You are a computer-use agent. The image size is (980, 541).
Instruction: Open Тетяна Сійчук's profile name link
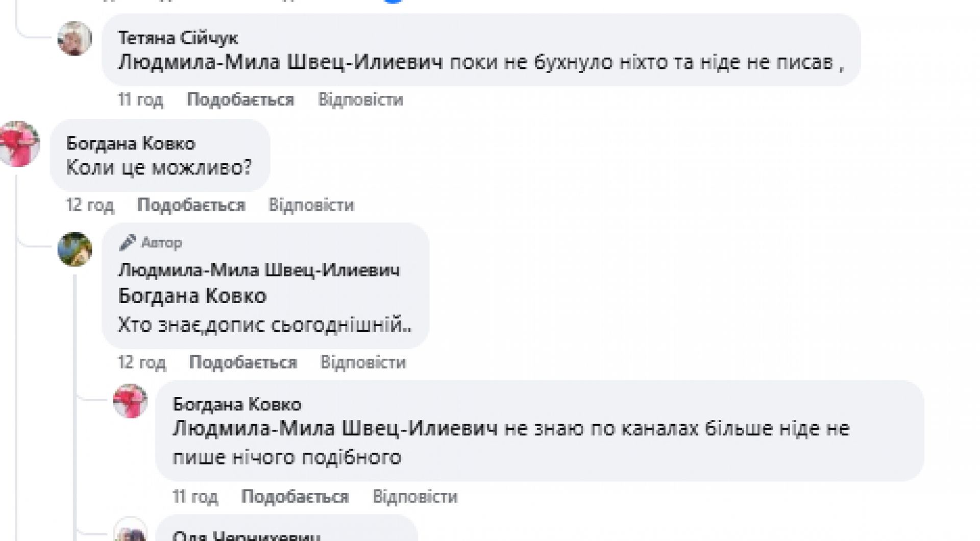click(x=178, y=38)
